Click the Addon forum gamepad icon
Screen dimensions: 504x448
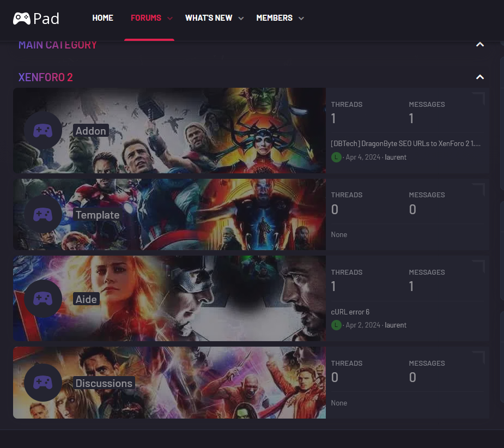42,131
